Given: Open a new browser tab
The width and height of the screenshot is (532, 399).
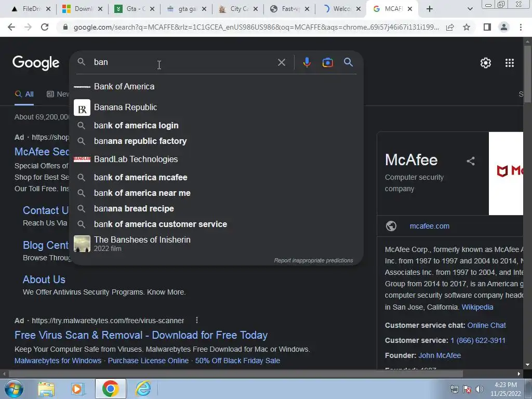Looking at the screenshot, I should [430, 9].
